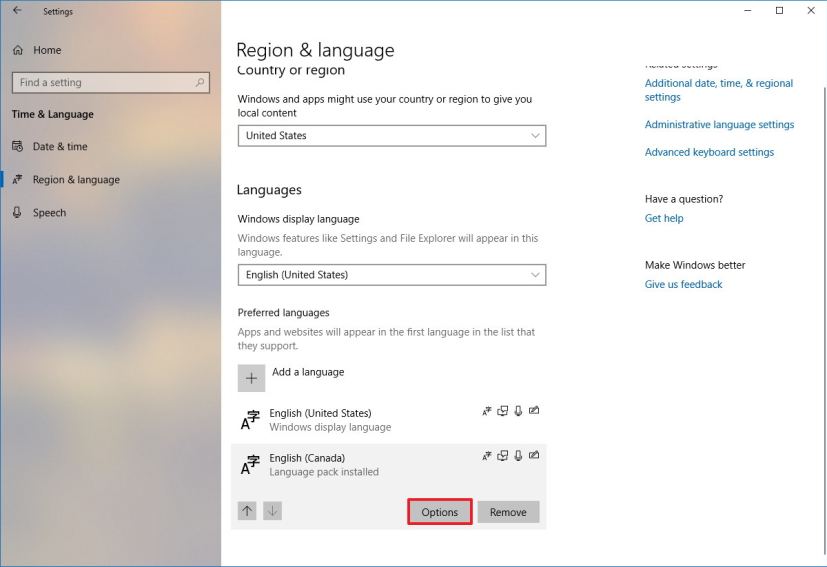This screenshot has width=827, height=567.
Task: Click display language icon for English (Canada)
Action: click(x=487, y=456)
